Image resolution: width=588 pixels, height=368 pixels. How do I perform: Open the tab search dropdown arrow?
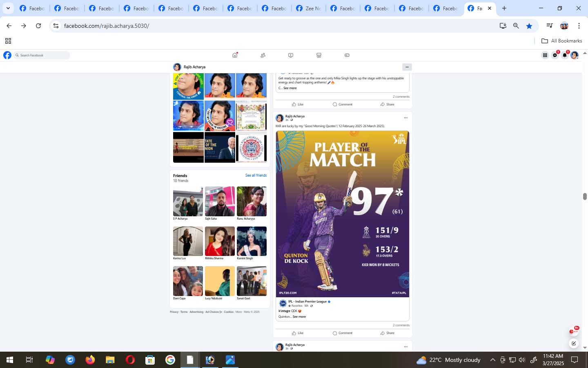[8, 8]
